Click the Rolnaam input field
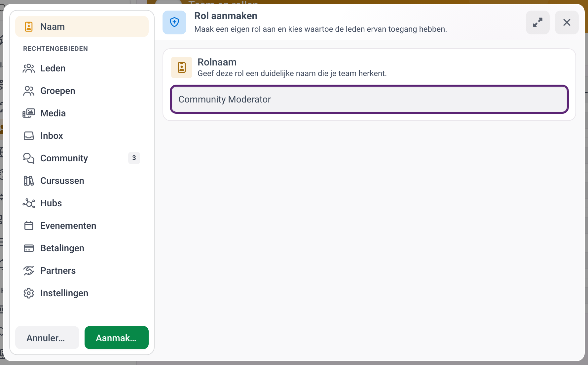The image size is (588, 365). (369, 99)
